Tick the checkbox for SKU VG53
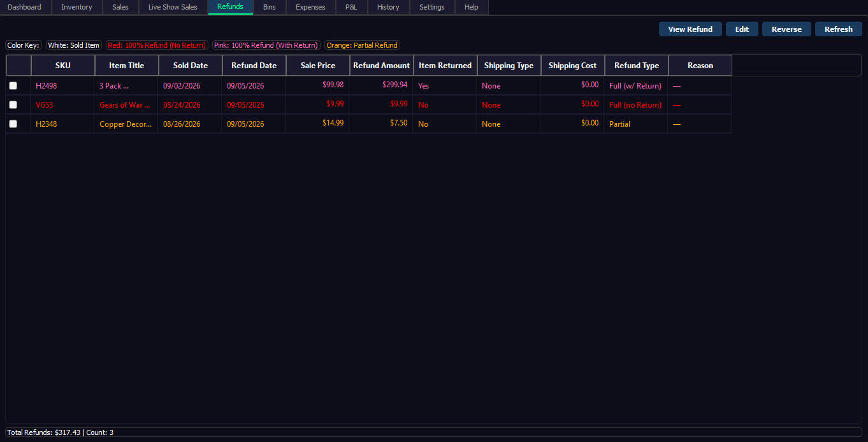Screen dimensions: 868x442 (13, 104)
